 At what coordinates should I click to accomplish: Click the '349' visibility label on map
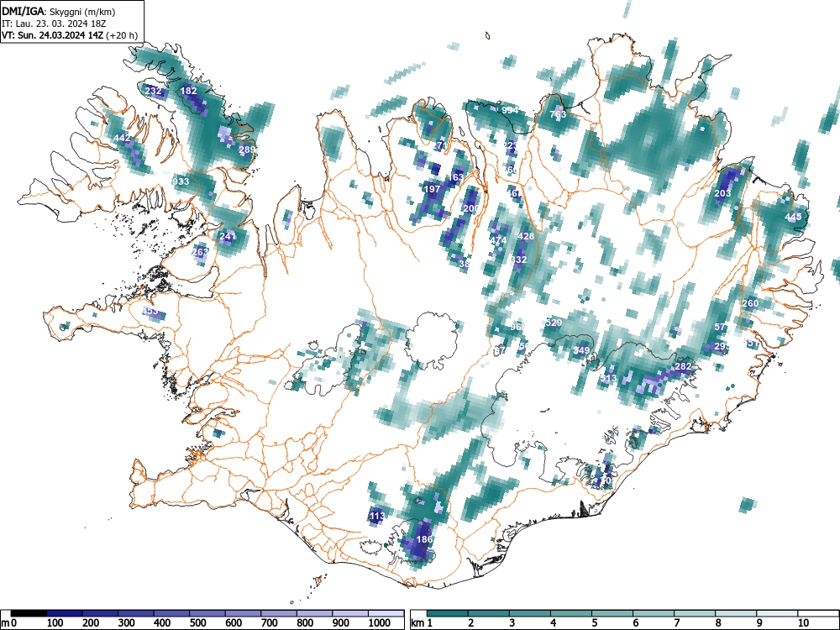(581, 350)
